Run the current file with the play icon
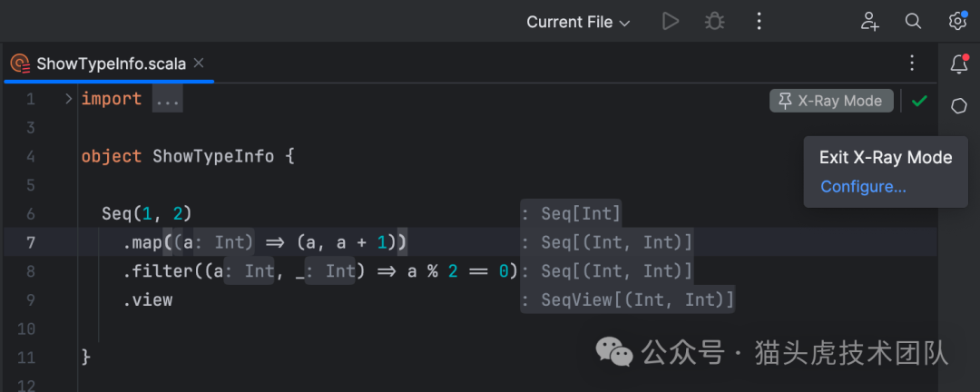Viewport: 980px width, 392px height. (x=671, y=21)
